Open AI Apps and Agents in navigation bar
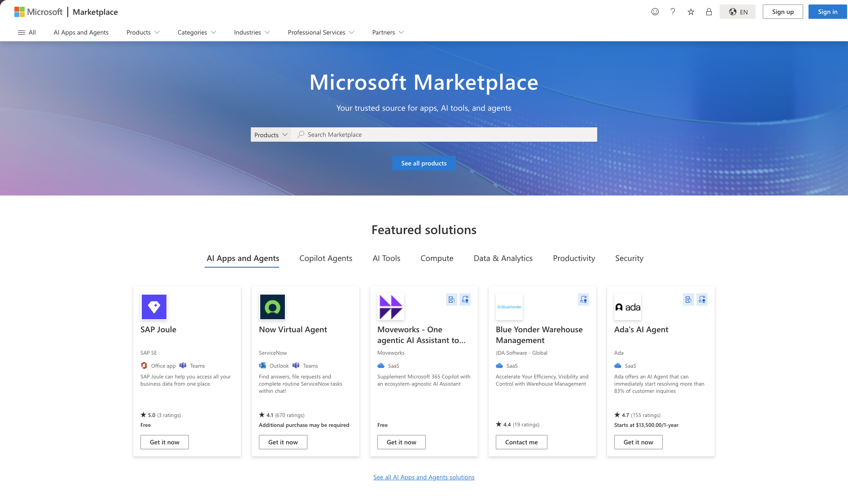This screenshot has width=848, height=504. [81, 32]
